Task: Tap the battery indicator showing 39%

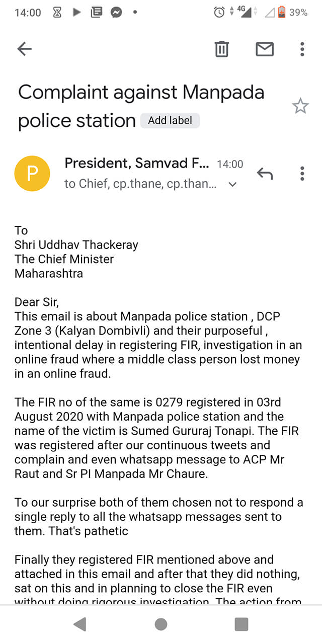Action: pos(292,13)
